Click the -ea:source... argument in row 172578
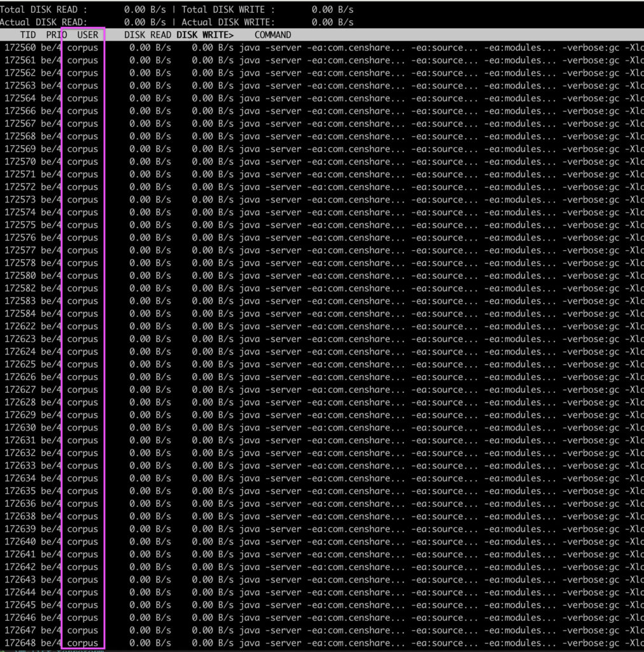This screenshot has width=644, height=652. click(x=444, y=263)
